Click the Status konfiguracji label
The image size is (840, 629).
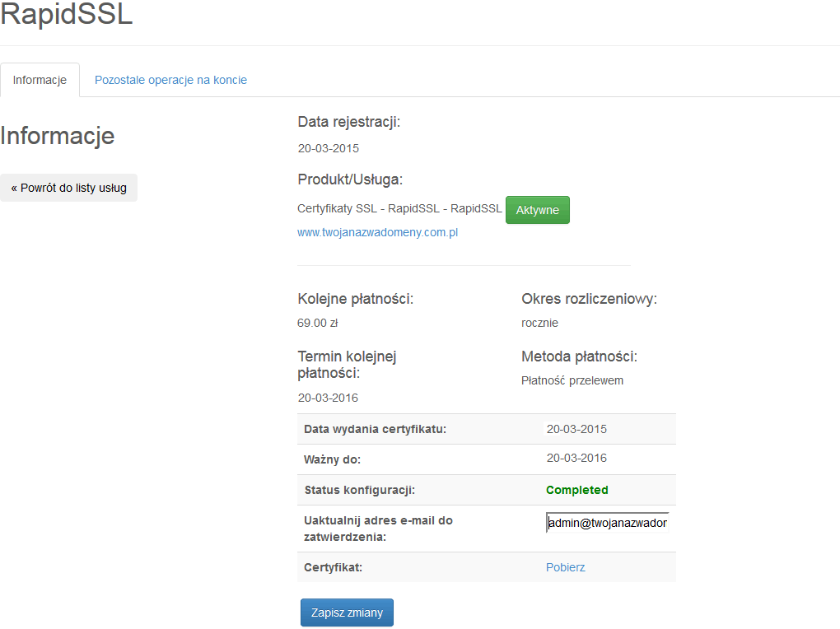pos(359,490)
